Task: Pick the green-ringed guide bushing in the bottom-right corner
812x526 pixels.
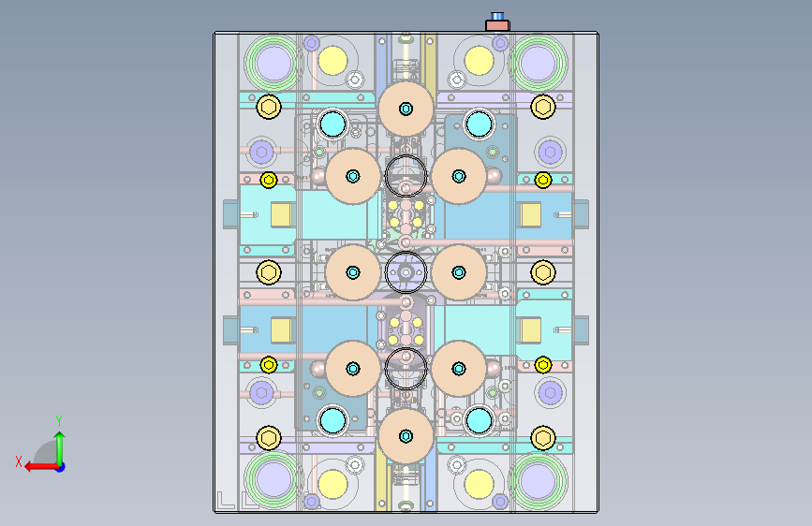Action: pos(538,481)
